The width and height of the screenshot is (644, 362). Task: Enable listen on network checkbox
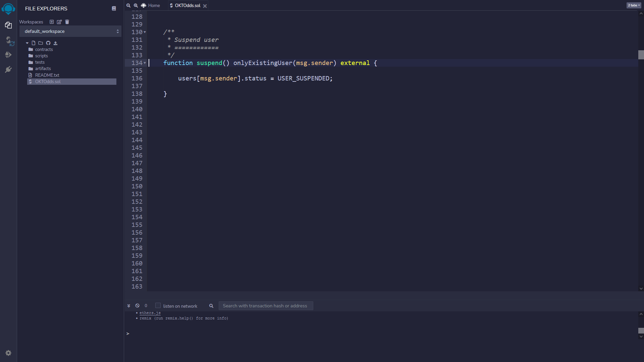tap(158, 306)
